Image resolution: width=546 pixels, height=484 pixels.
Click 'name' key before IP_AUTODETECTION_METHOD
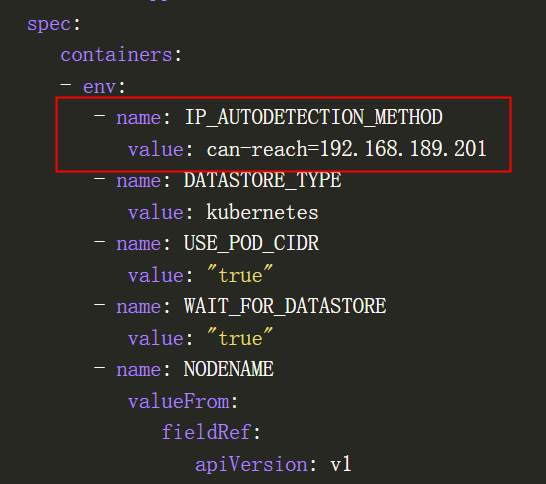139,118
